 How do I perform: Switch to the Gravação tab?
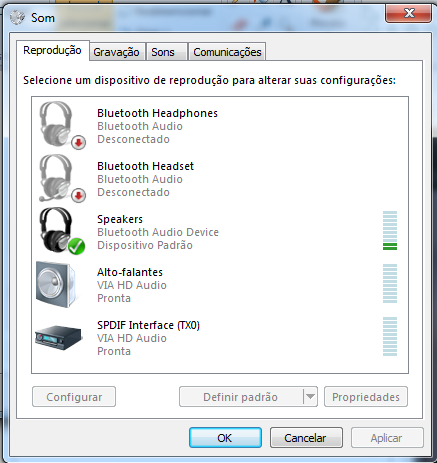click(x=116, y=52)
